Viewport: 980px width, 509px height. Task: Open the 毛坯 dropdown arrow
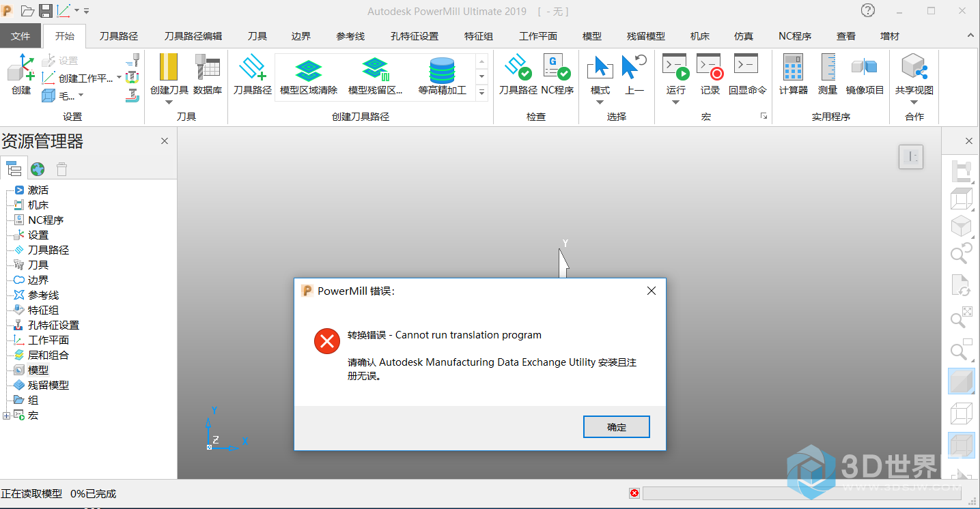[x=81, y=96]
